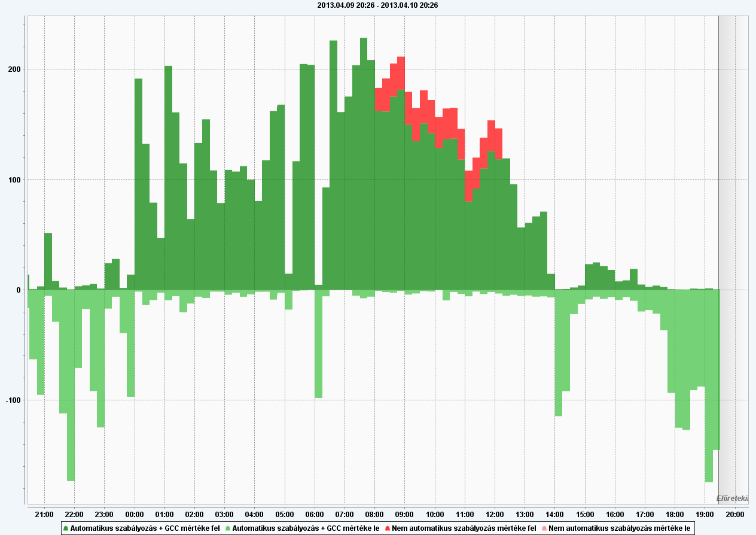
Task: Click the chart title date range 2013.04.09 20:26 - 2013.04.10 20:26
Action: click(x=378, y=5)
